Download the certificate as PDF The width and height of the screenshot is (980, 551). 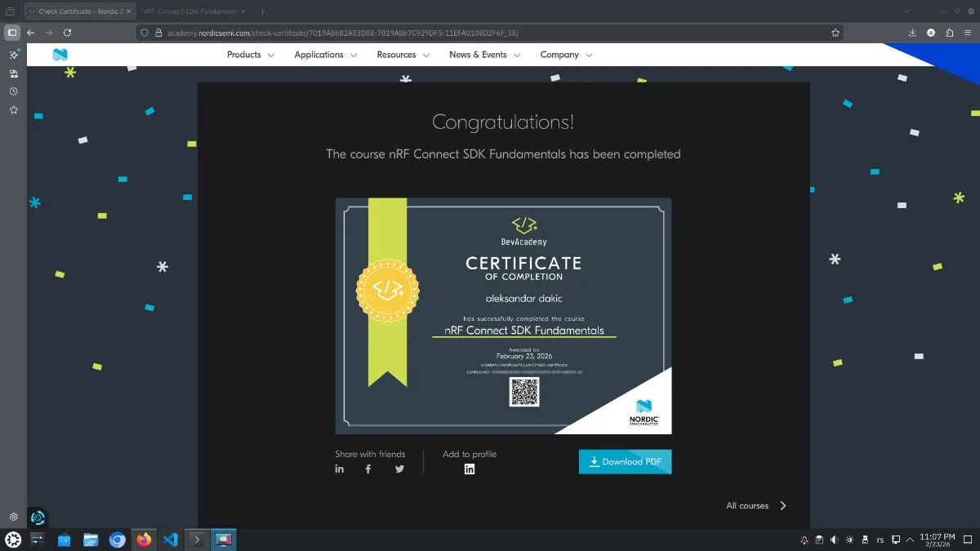point(625,462)
